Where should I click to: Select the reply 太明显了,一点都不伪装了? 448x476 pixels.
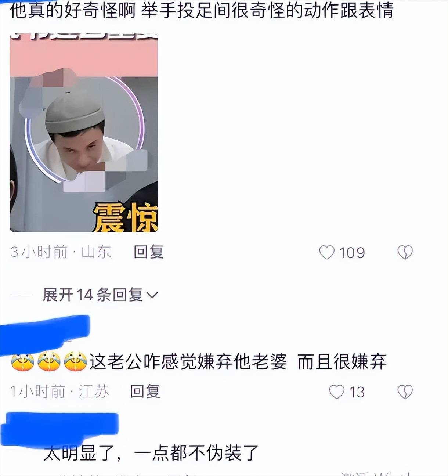[151, 453]
